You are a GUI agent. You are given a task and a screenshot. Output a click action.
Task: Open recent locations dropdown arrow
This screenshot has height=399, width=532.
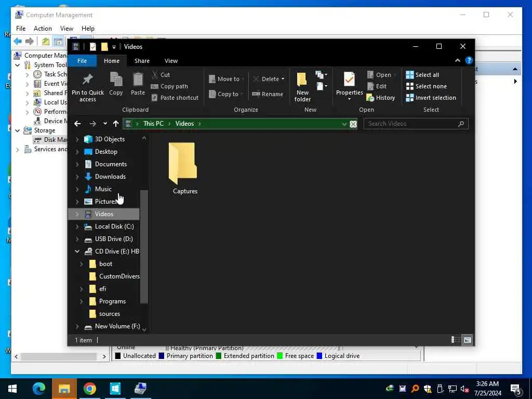tap(105, 124)
